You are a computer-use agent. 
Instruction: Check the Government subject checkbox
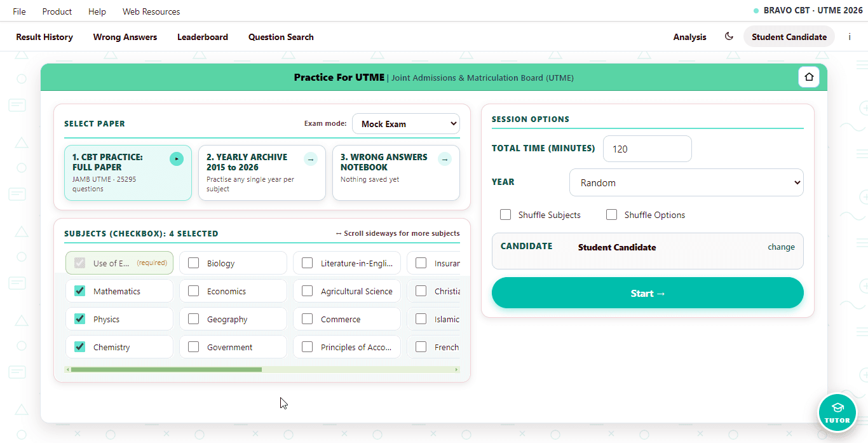194,347
